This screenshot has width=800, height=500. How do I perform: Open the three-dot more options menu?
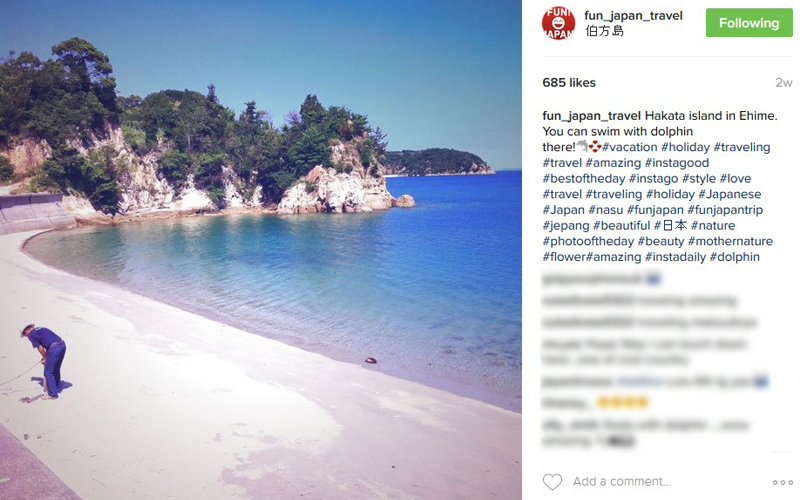pos(782,482)
